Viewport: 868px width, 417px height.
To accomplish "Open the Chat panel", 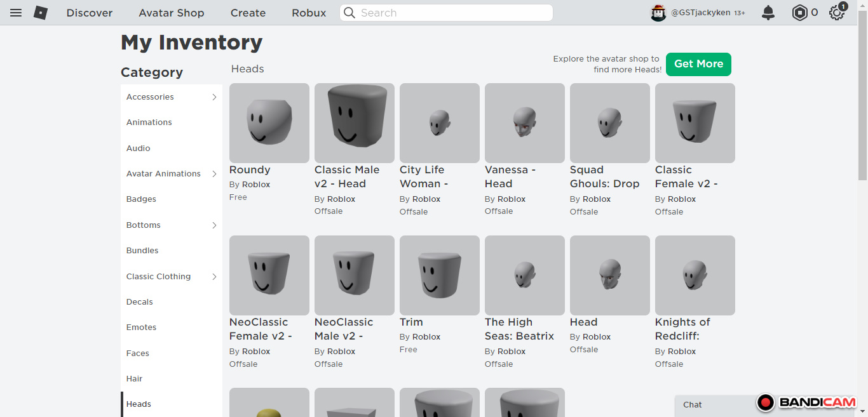I will (693, 405).
